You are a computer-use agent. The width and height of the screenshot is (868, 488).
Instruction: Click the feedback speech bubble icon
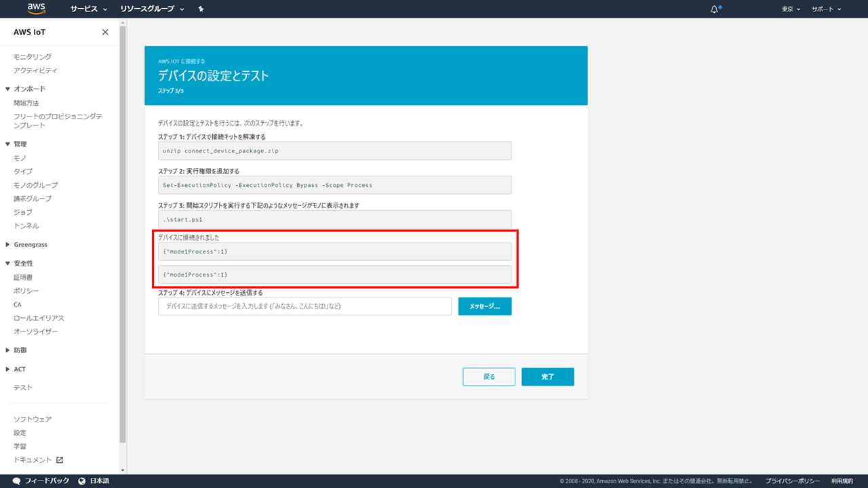(16, 481)
